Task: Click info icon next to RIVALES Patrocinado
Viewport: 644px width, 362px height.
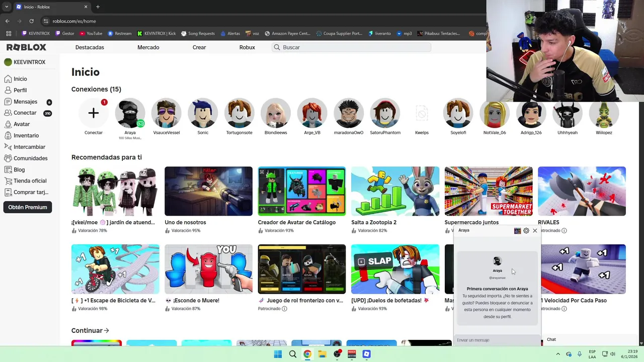Action: 564,231
